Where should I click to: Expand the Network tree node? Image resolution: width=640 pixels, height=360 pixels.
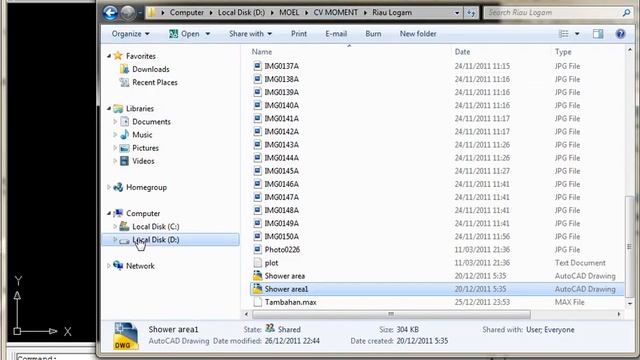tap(109, 266)
